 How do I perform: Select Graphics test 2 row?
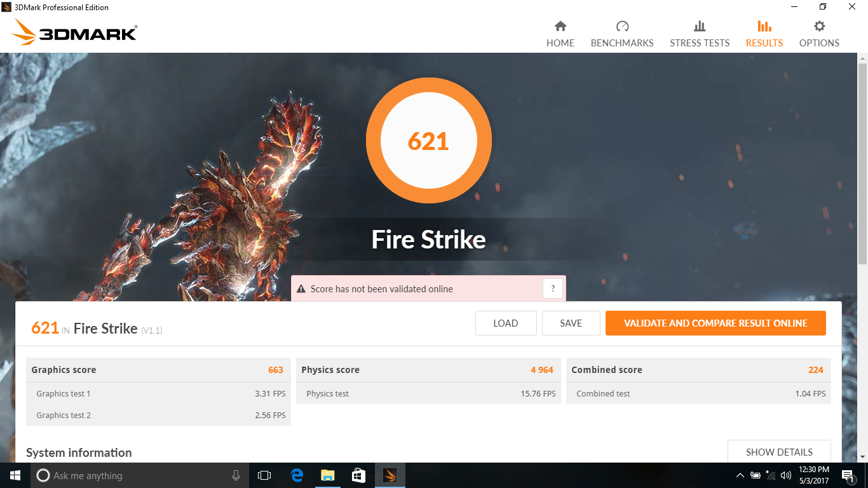[158, 415]
